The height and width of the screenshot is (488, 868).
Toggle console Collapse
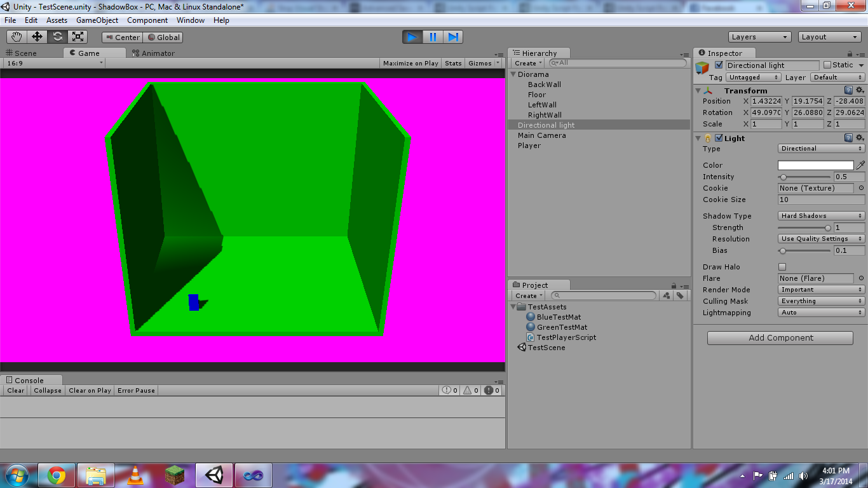pos(48,390)
